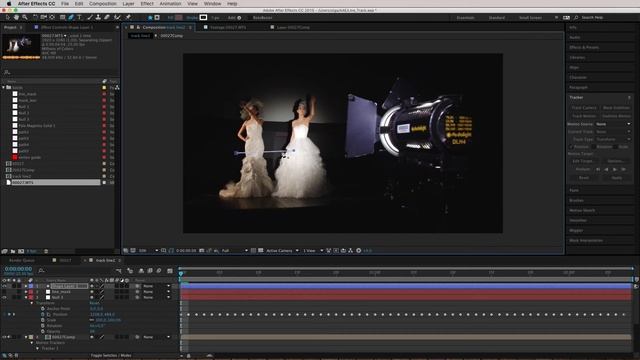This screenshot has width=640, height=360.
Task: Select the Clone Stamp tool
Action: pos(98,18)
